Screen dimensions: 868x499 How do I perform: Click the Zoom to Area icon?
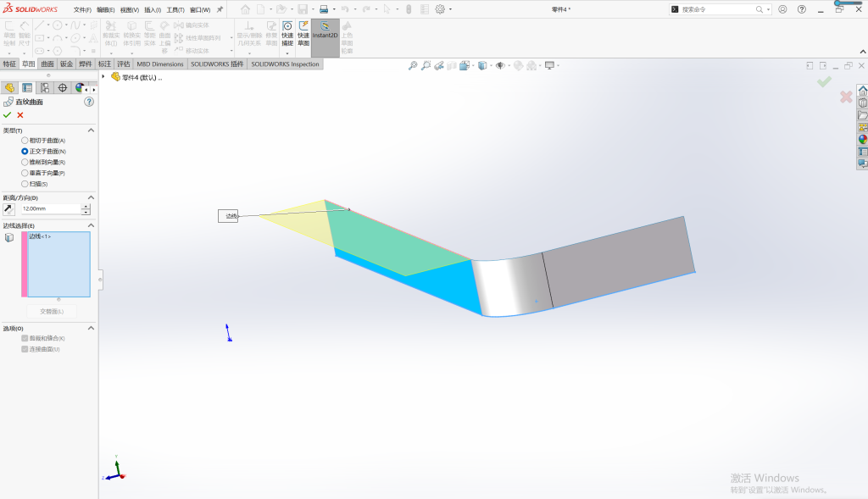pos(426,66)
